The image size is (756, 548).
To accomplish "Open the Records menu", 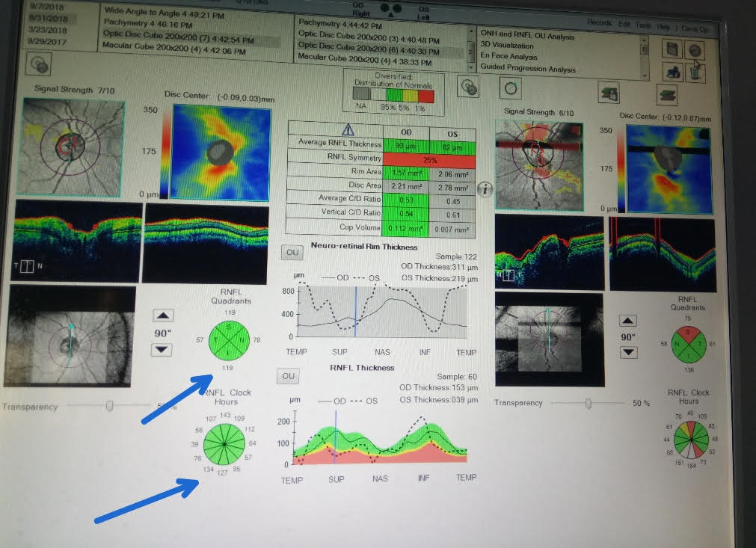I will 599,25.
